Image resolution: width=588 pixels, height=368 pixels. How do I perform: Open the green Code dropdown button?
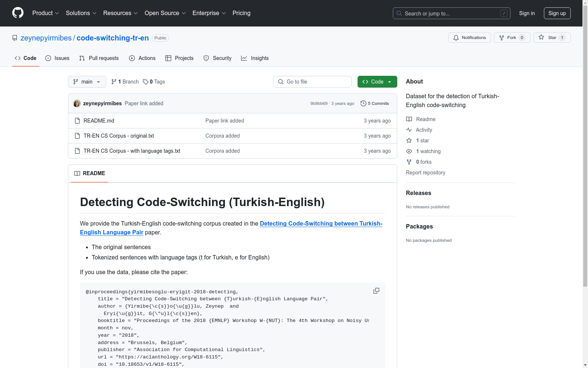click(x=377, y=82)
